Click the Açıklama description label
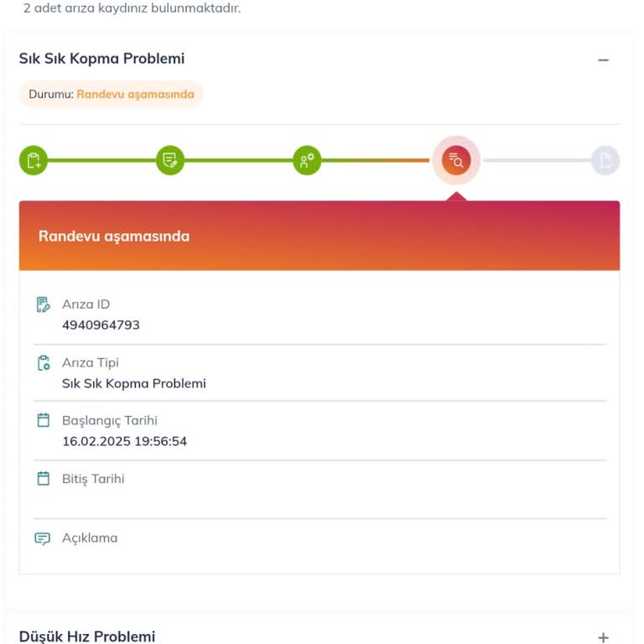 pyautogui.click(x=90, y=538)
